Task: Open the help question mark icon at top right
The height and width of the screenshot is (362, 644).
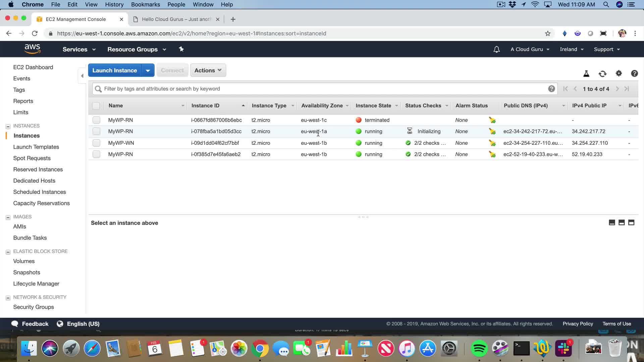Action: tap(634, 73)
